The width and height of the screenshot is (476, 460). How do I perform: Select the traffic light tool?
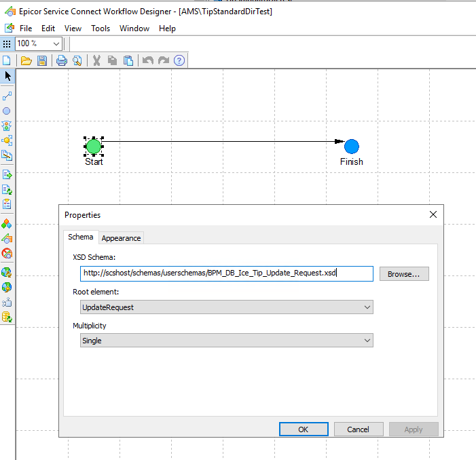click(7, 126)
